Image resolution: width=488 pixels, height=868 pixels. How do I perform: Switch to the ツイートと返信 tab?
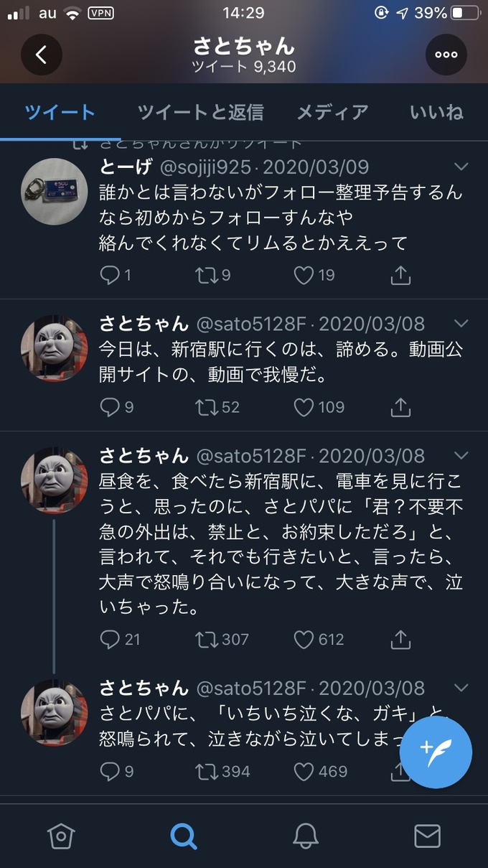(201, 112)
